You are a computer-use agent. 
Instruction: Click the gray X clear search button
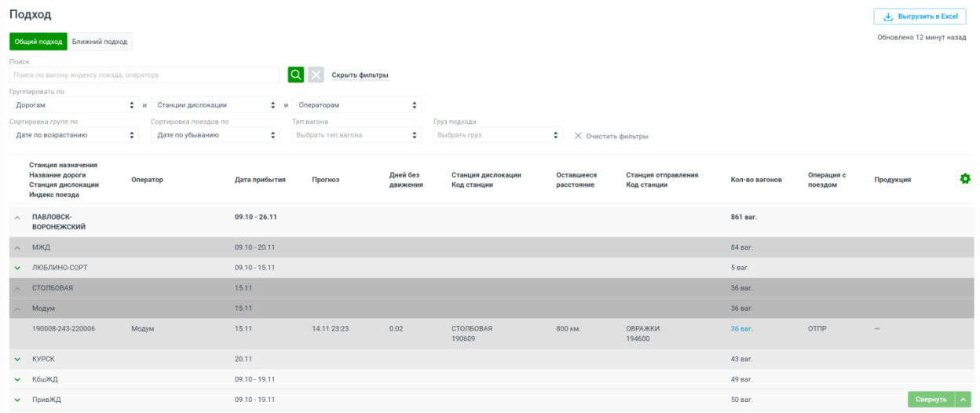click(316, 75)
